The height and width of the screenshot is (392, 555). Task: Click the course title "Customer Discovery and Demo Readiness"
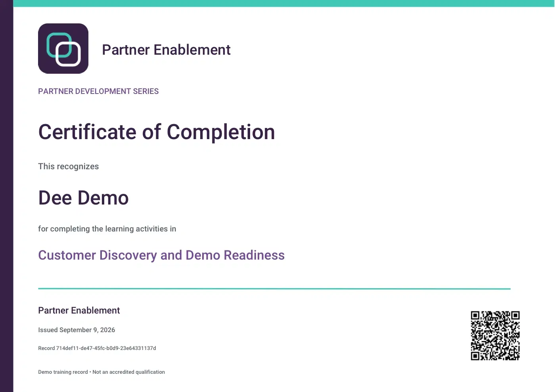(161, 255)
